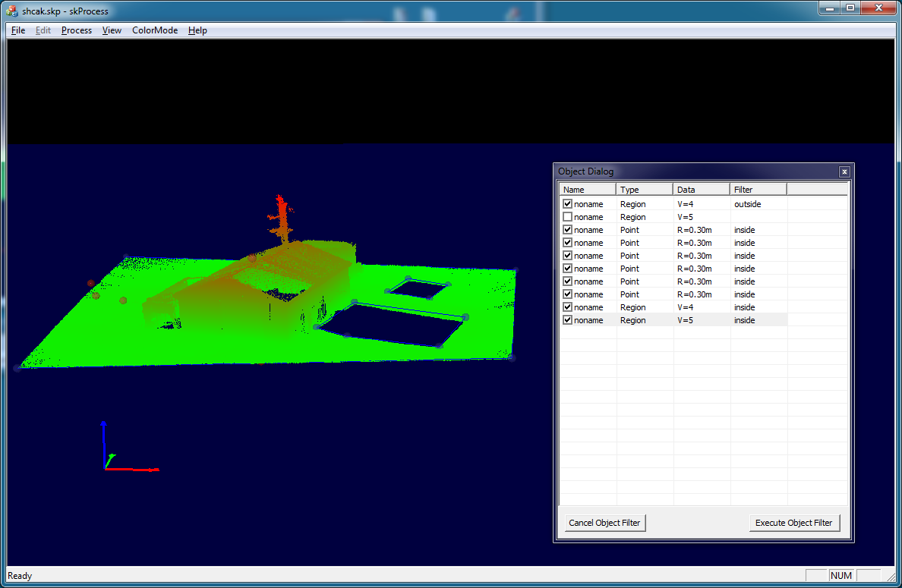
Task: Click the skProcess app icon in title bar
Action: [12, 11]
